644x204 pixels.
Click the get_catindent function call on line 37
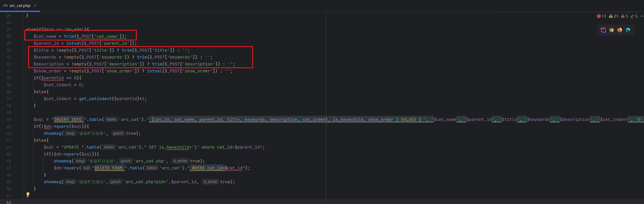[x=95, y=99]
